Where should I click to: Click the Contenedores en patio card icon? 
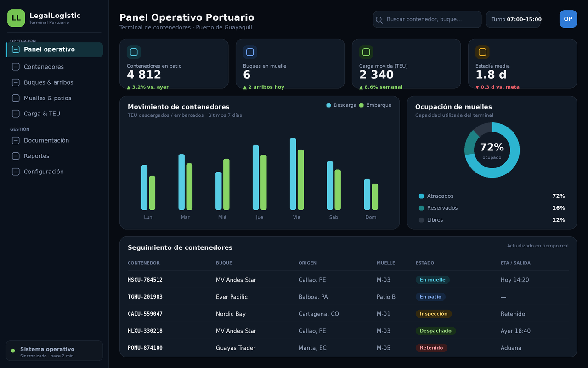point(134,52)
